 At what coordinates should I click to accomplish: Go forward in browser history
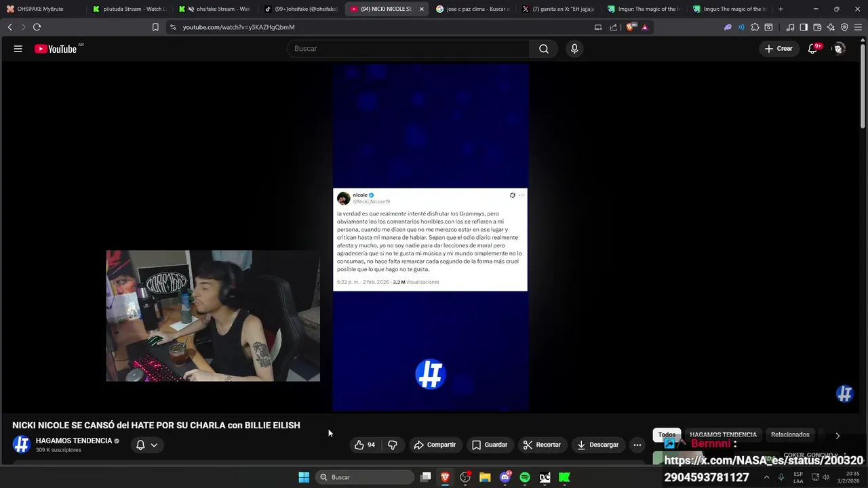[22, 27]
